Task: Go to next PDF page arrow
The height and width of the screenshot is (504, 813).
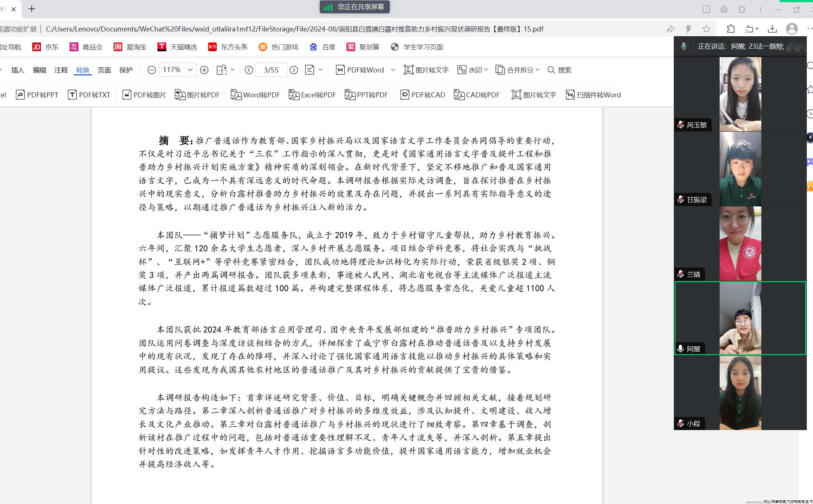Action: pos(294,70)
